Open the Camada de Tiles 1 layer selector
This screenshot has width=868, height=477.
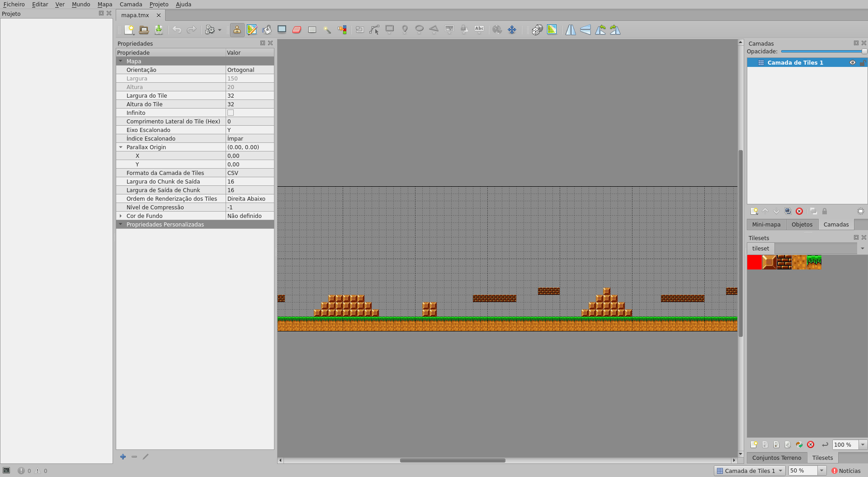(x=750, y=471)
